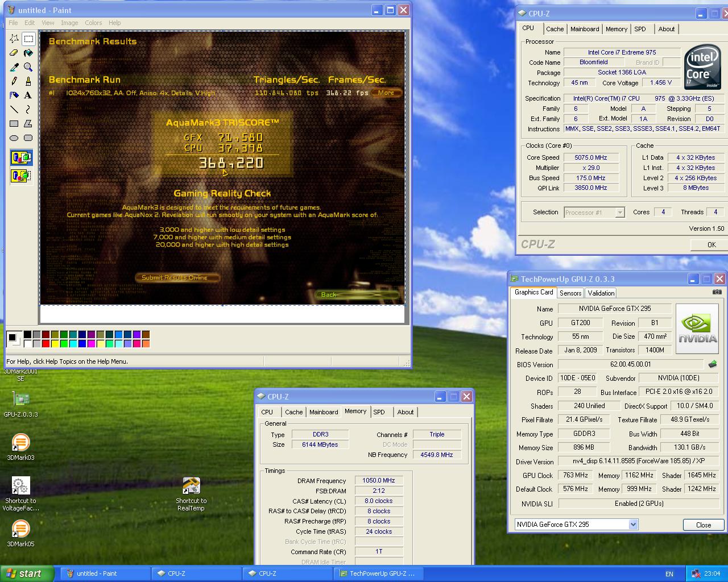Activate the Pick Color eyedropper tool

tap(14, 67)
